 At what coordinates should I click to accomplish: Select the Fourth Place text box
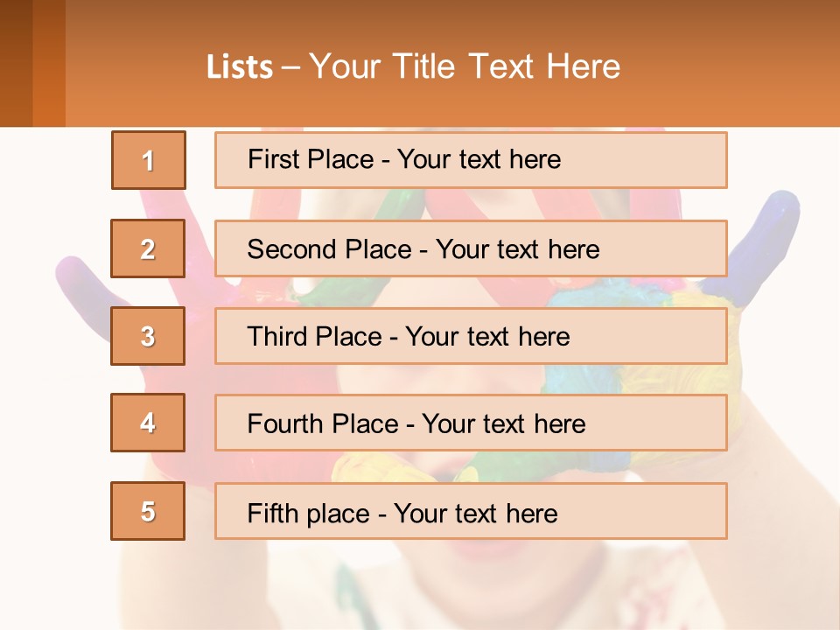point(471,423)
